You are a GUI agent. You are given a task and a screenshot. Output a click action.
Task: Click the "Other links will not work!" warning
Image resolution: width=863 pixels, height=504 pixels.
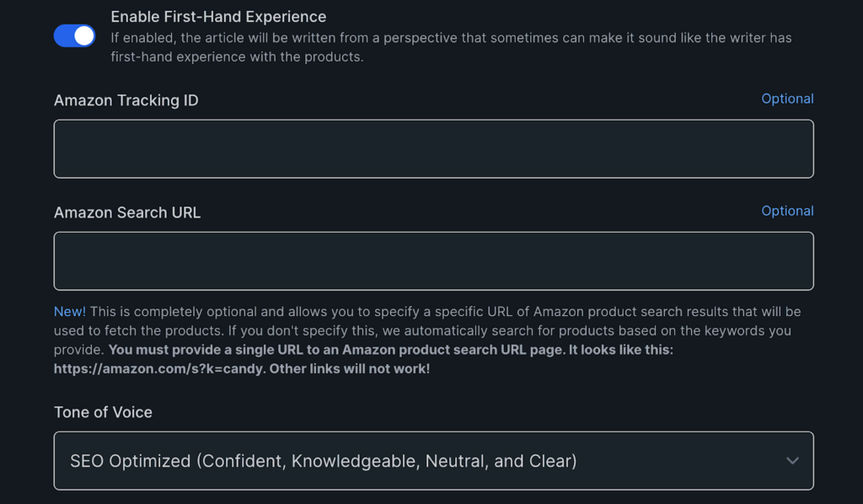click(350, 368)
